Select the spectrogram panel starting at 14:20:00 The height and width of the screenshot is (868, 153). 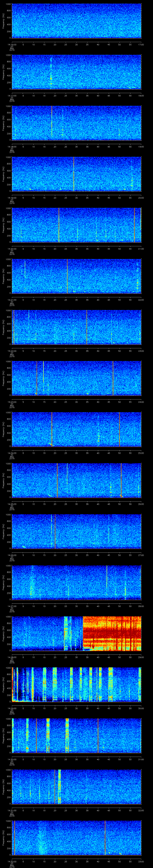pos(77,225)
